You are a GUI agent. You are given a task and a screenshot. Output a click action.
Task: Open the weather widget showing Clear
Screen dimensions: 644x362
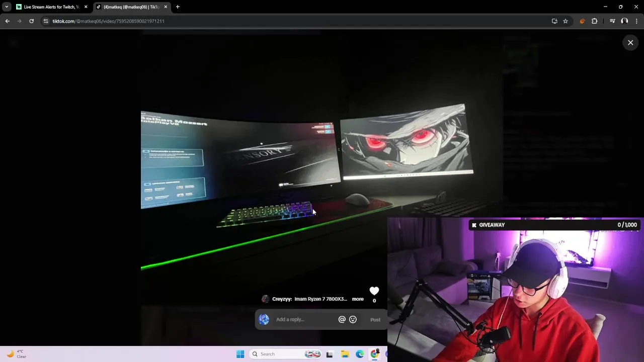(16, 354)
